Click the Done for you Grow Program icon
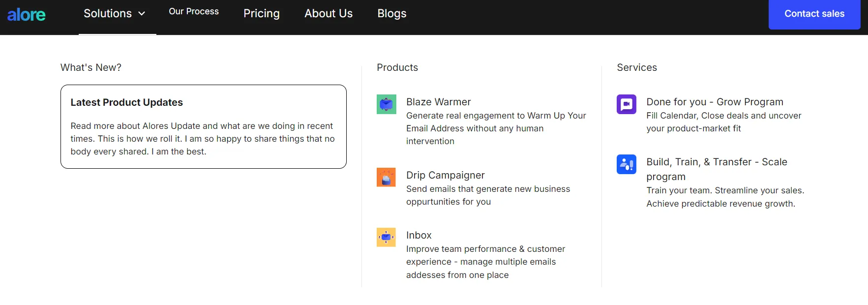This screenshot has width=868, height=305. (x=626, y=104)
